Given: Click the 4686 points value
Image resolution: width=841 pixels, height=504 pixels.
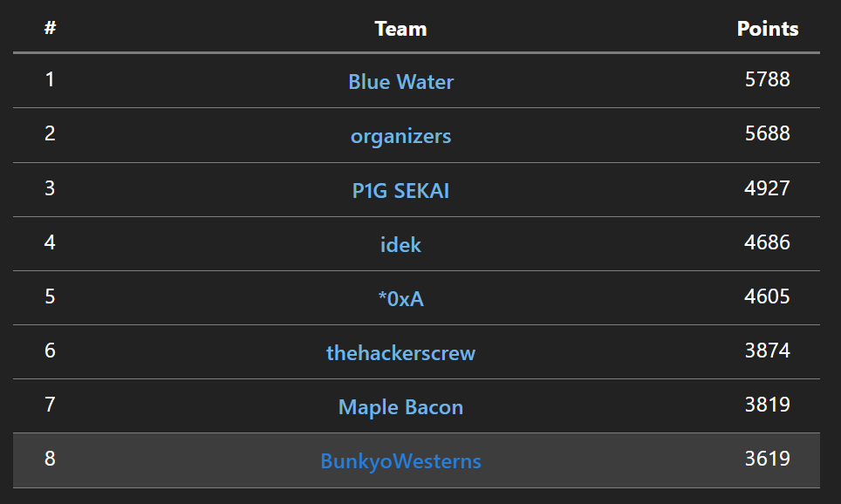Looking at the screenshot, I should 767,242.
